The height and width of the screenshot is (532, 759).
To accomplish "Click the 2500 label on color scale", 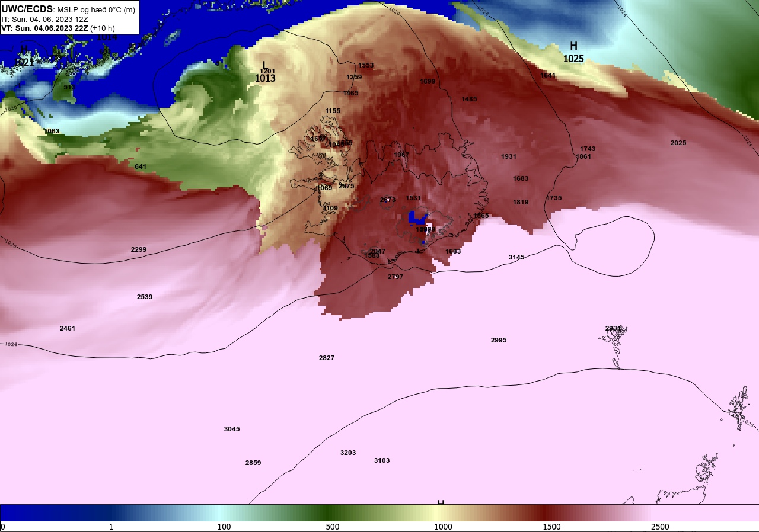I will (660, 527).
